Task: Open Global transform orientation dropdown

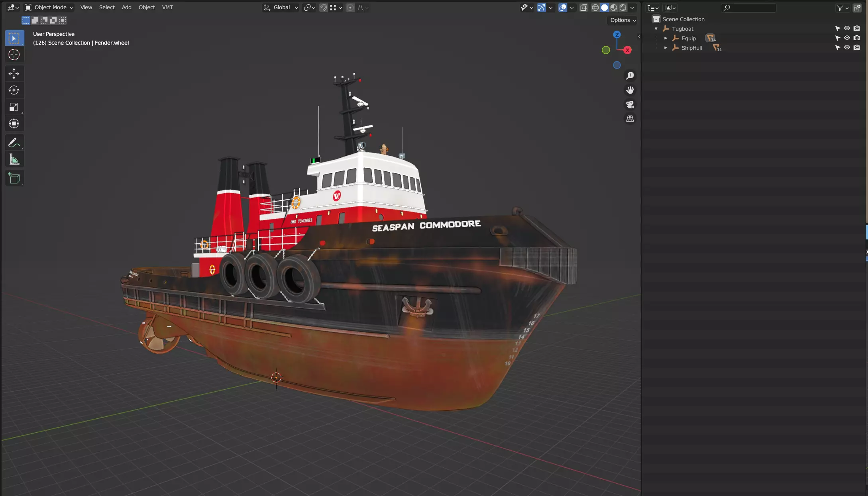Action: click(281, 8)
